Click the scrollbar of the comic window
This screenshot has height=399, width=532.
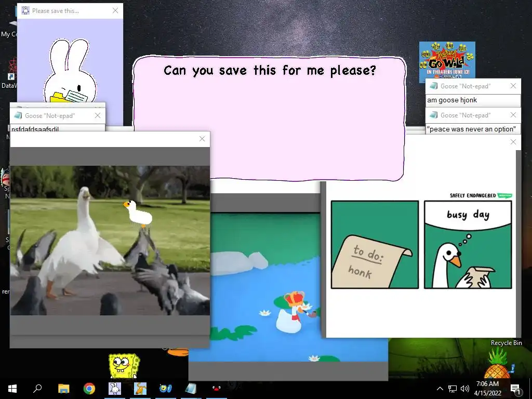518,244
